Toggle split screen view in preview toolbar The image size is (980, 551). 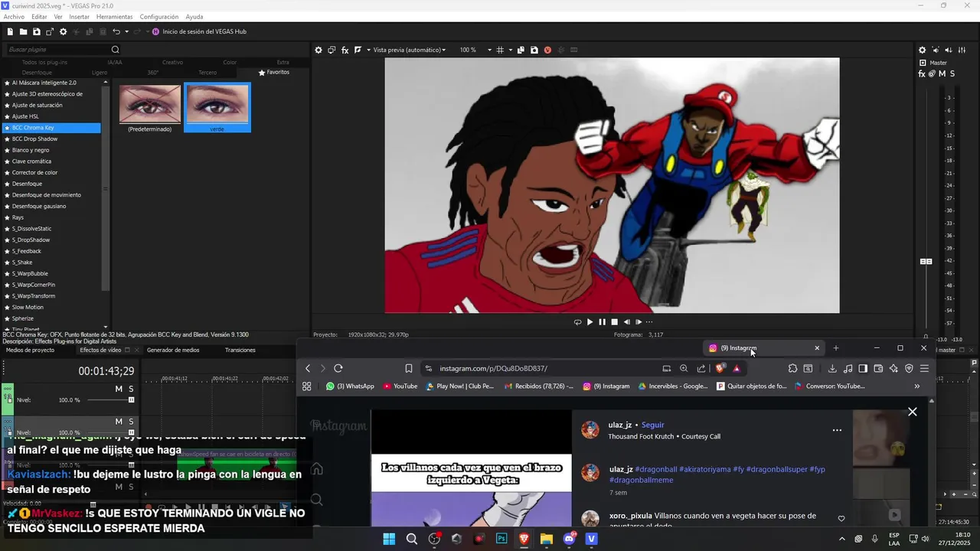tap(358, 50)
